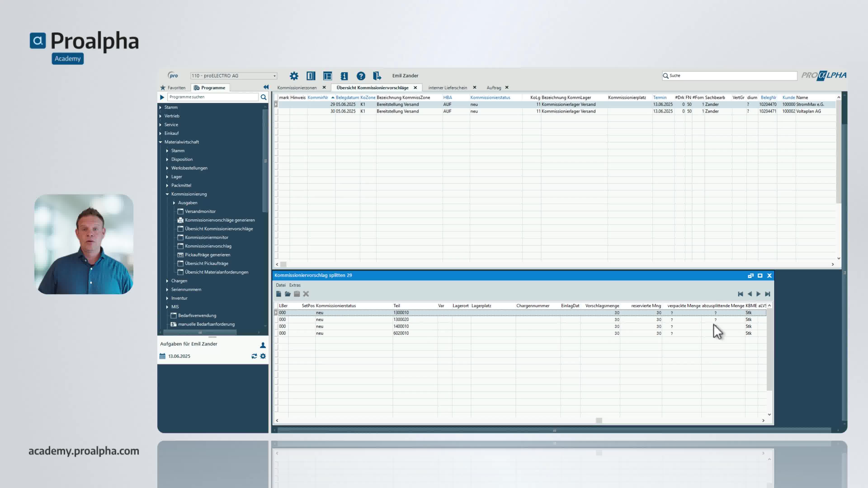This screenshot has height=488, width=868.
Task: Click the refresh icon in tasks panel
Action: click(254, 356)
